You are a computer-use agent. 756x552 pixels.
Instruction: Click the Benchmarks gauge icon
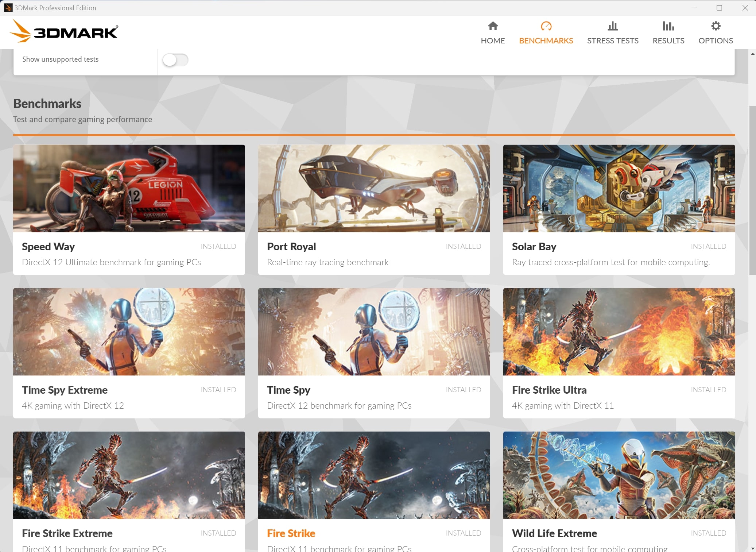tap(546, 26)
